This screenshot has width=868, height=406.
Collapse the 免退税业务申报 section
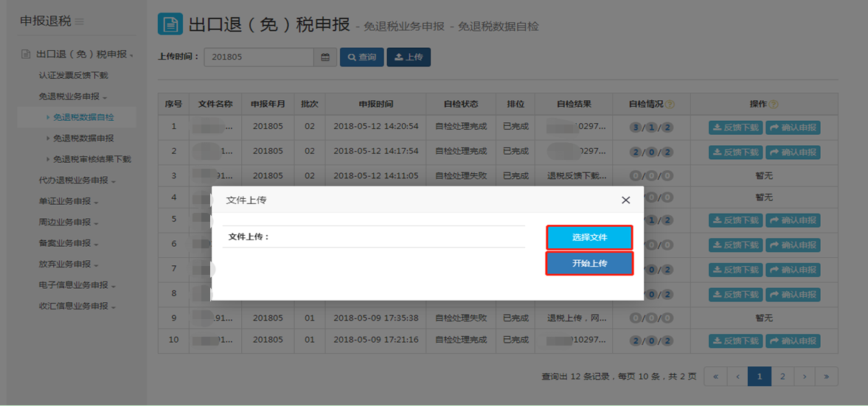pos(73,97)
